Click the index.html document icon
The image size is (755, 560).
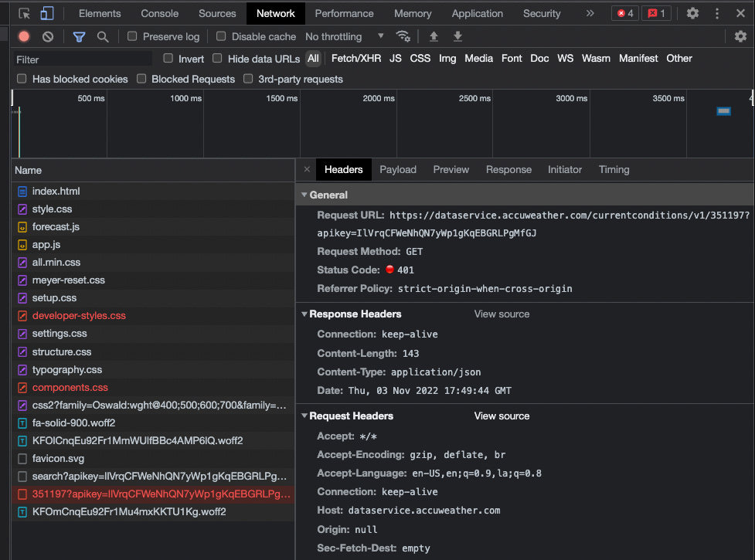(22, 192)
